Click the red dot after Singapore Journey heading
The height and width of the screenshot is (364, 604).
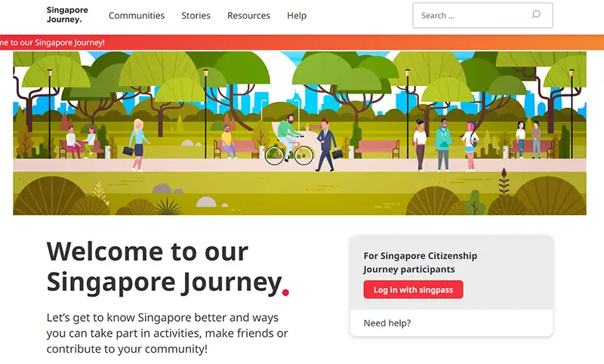pyautogui.click(x=285, y=292)
